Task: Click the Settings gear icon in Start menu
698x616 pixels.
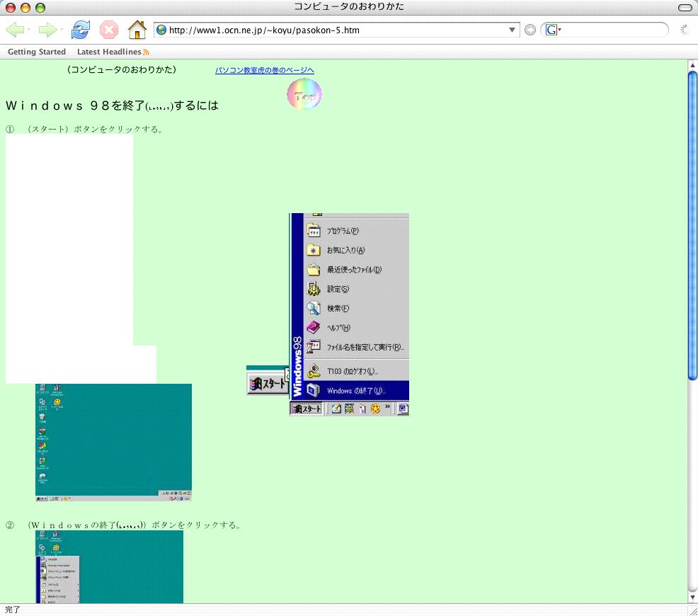Action: point(314,289)
